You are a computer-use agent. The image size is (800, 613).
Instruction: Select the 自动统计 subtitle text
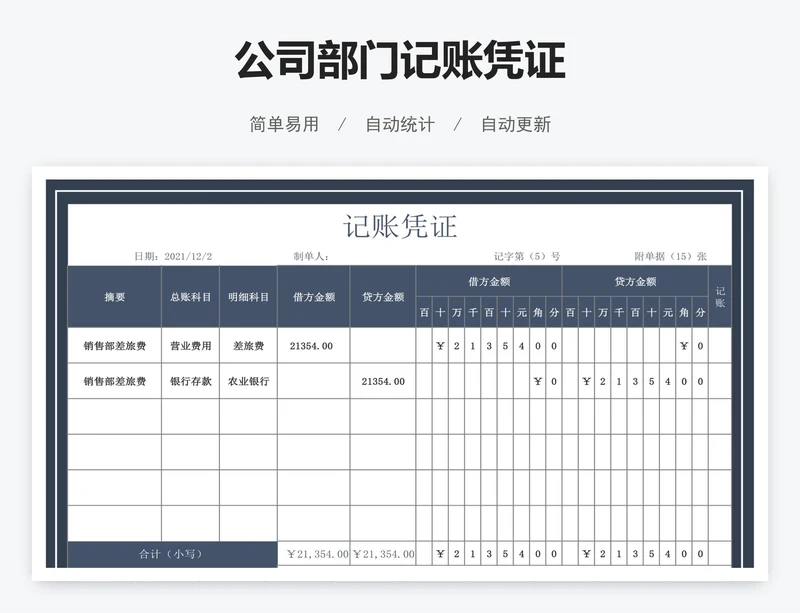pyautogui.click(x=400, y=125)
